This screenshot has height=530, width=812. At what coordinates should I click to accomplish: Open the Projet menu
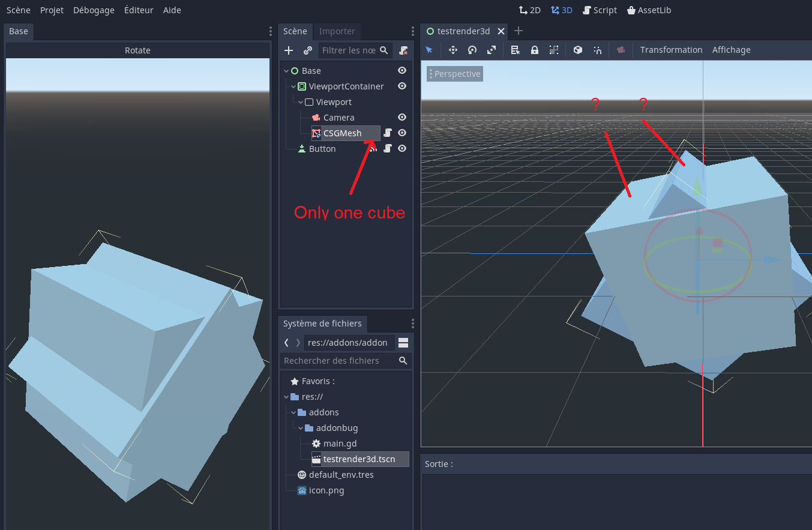tap(52, 10)
